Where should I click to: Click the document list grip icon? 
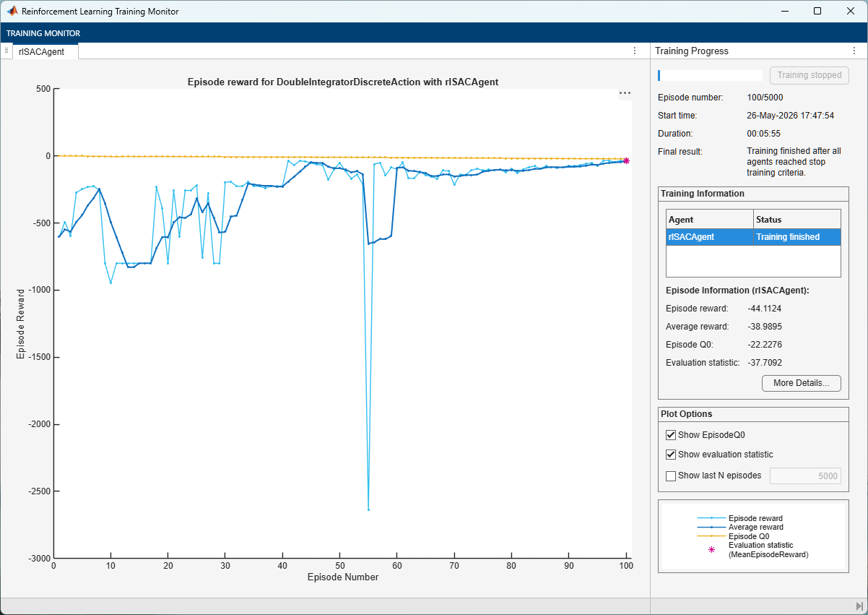(x=6, y=50)
